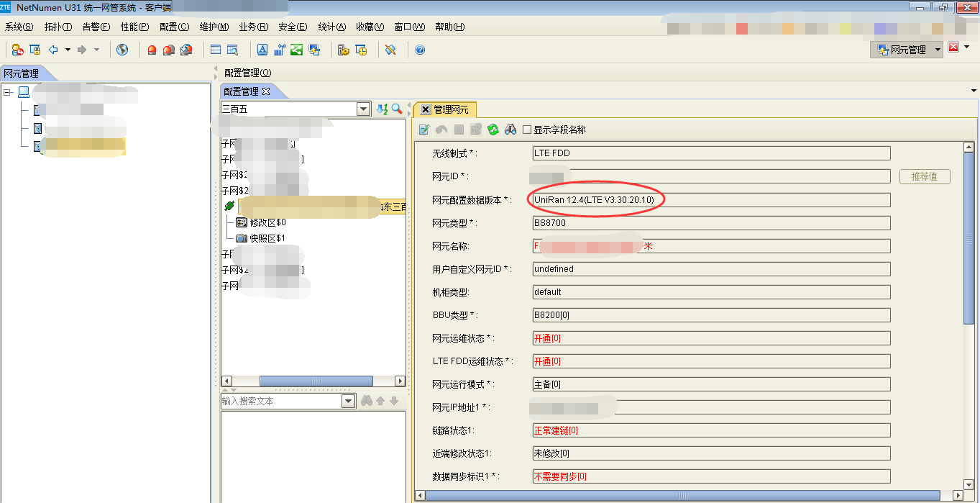Click the blue back arrow icon
This screenshot has height=503, width=980.
(53, 50)
